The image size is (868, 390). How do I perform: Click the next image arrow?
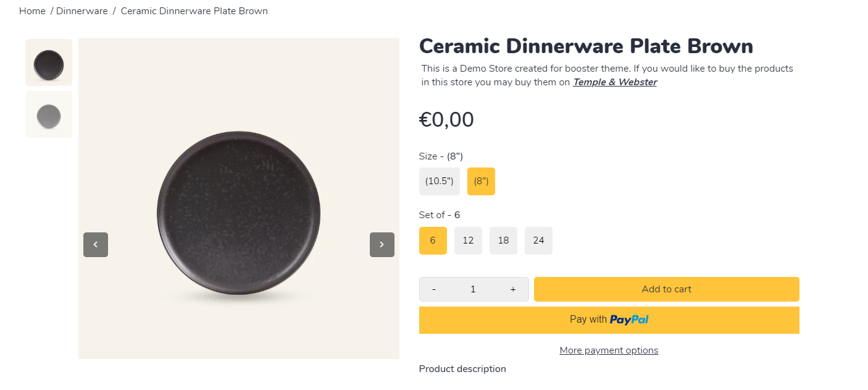[x=382, y=245]
